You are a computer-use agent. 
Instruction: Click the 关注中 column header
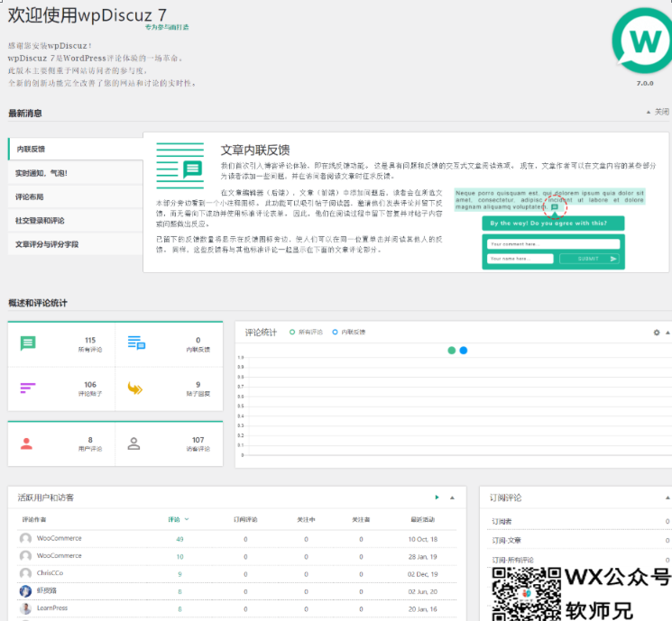coord(306,519)
